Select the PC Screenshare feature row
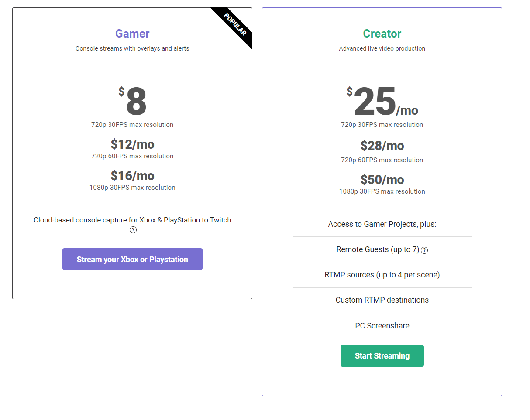 tap(382, 326)
